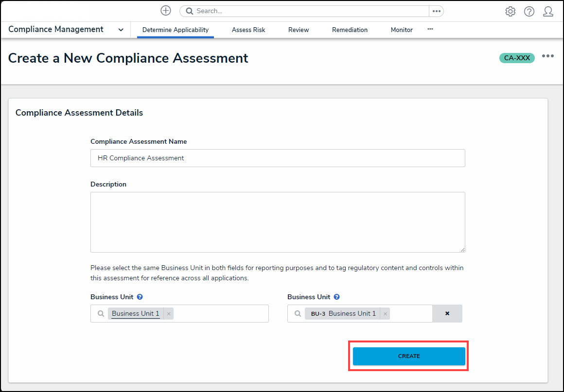This screenshot has width=564, height=392.
Task: Clear the right Business Unit field
Action: click(x=447, y=314)
